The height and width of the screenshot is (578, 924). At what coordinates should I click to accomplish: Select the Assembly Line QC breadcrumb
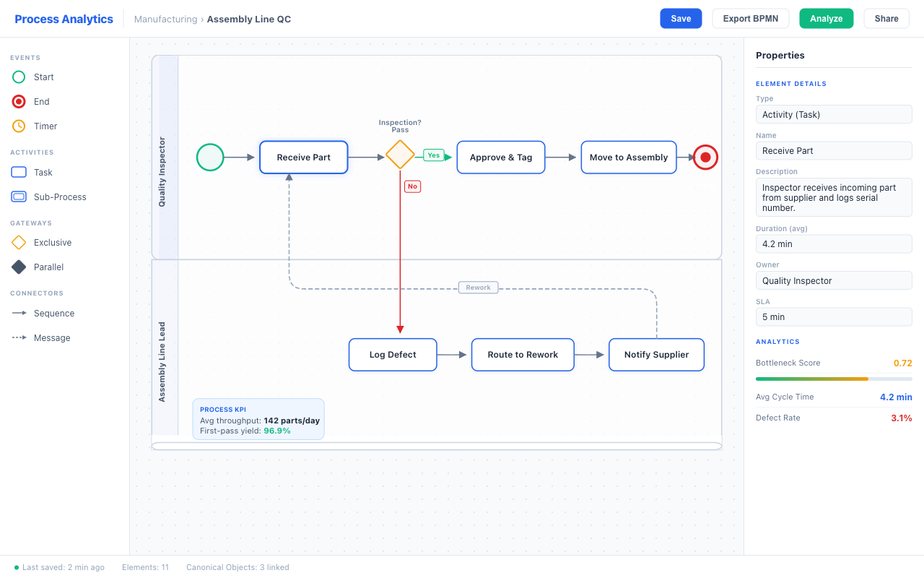(248, 19)
